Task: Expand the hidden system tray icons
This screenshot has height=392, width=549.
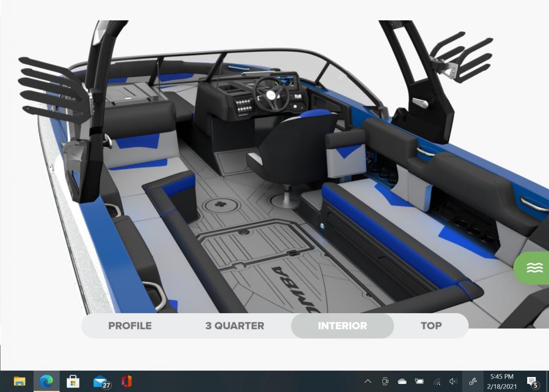Action: (x=368, y=381)
